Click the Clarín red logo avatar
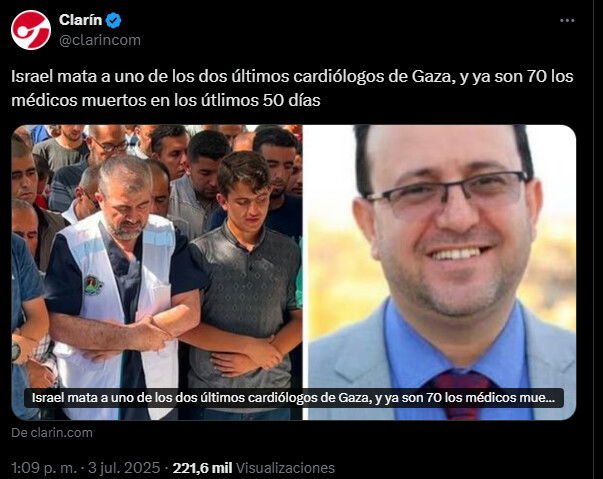 tap(31, 30)
